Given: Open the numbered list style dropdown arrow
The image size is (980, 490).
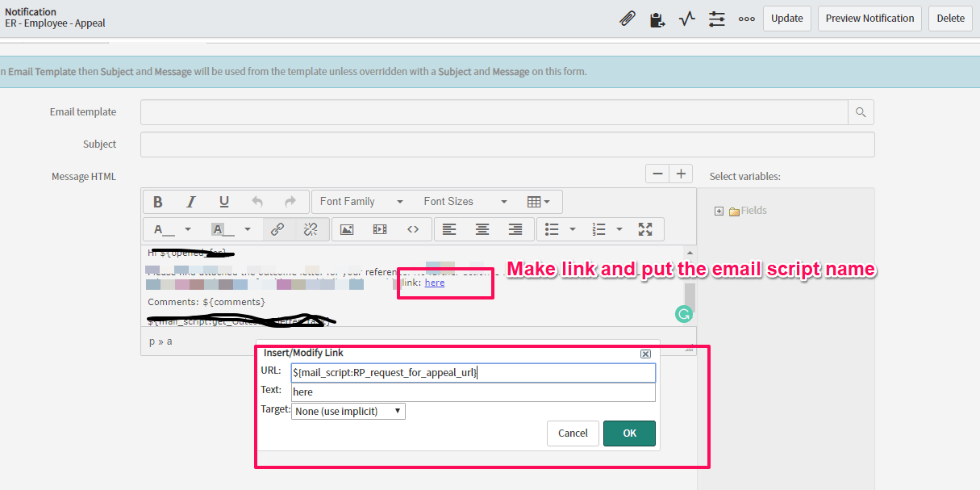Looking at the screenshot, I should click(619, 229).
